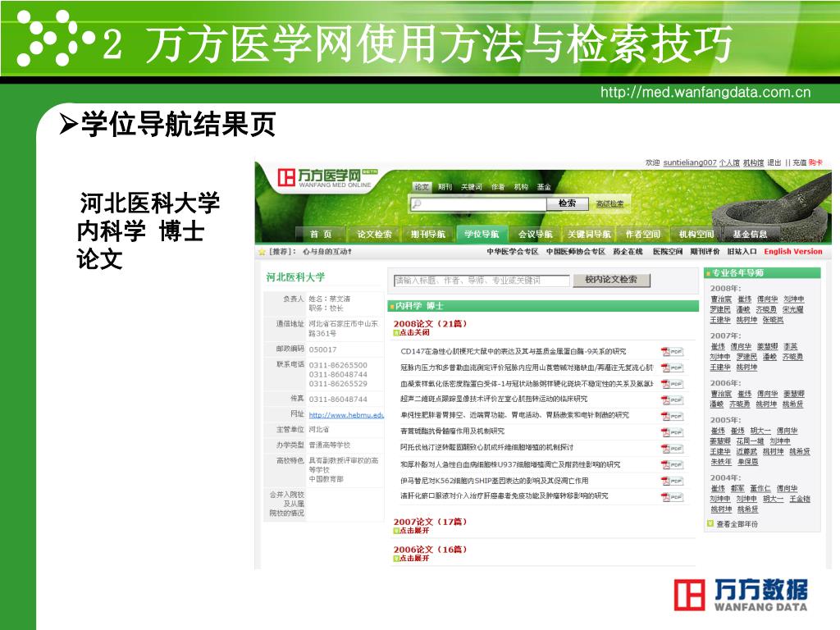Open PDF for 血凝素样氧化低密度脂蛋白受体 paper
The width and height of the screenshot is (840, 630).
[672, 384]
